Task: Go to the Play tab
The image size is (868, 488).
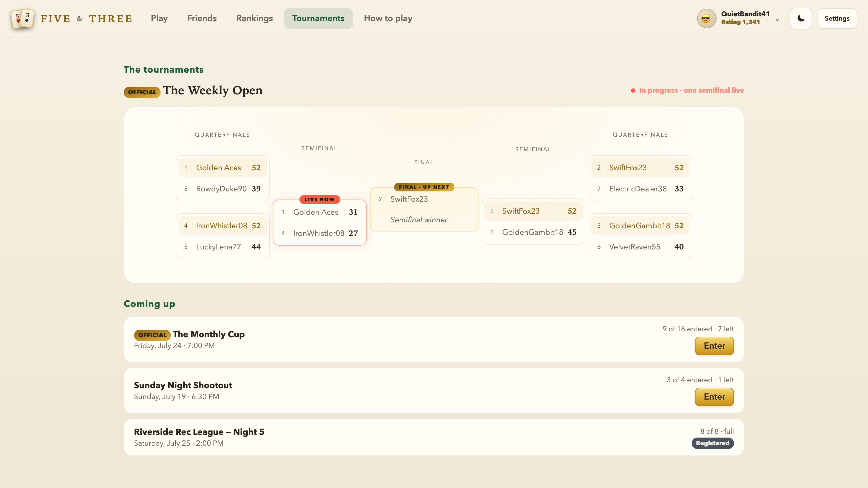Action: pos(159,18)
